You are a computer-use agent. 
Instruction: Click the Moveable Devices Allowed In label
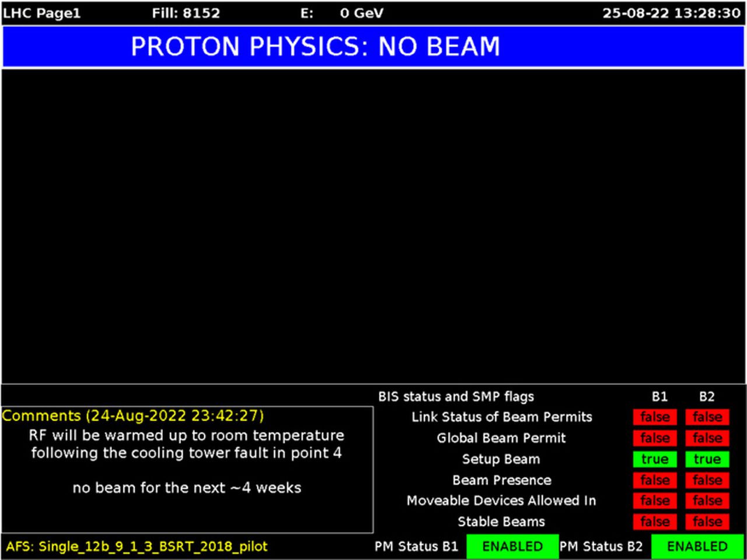[501, 501]
